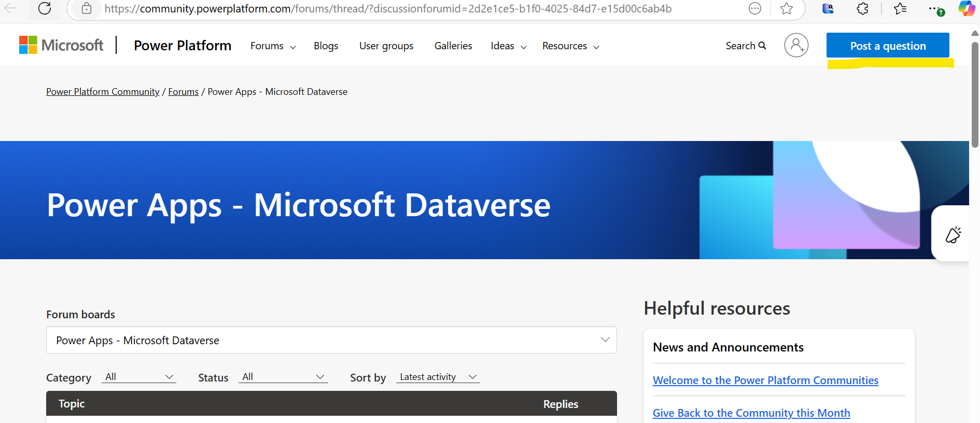Screen dimensions: 980x423
Task: Click the Post a question button
Action: click(x=888, y=46)
